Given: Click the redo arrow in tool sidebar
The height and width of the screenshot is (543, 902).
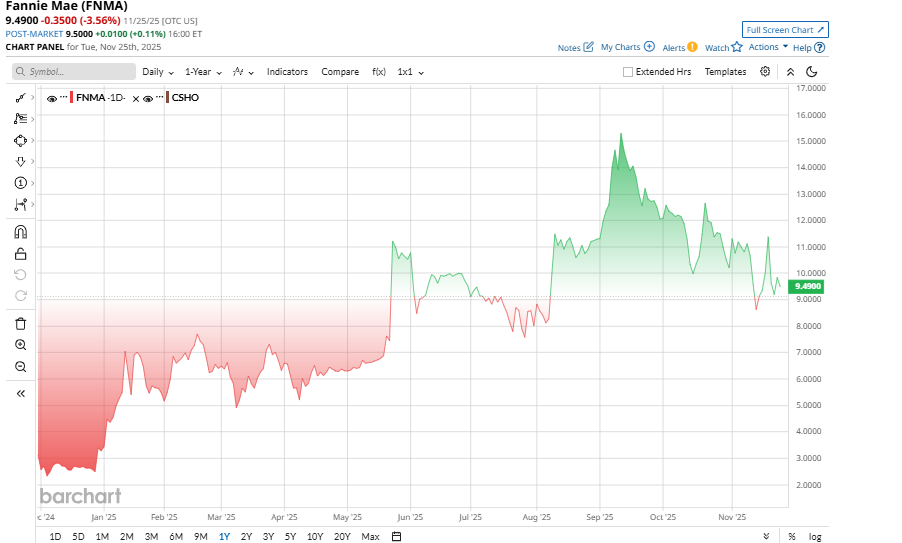Looking at the screenshot, I should coord(20,296).
